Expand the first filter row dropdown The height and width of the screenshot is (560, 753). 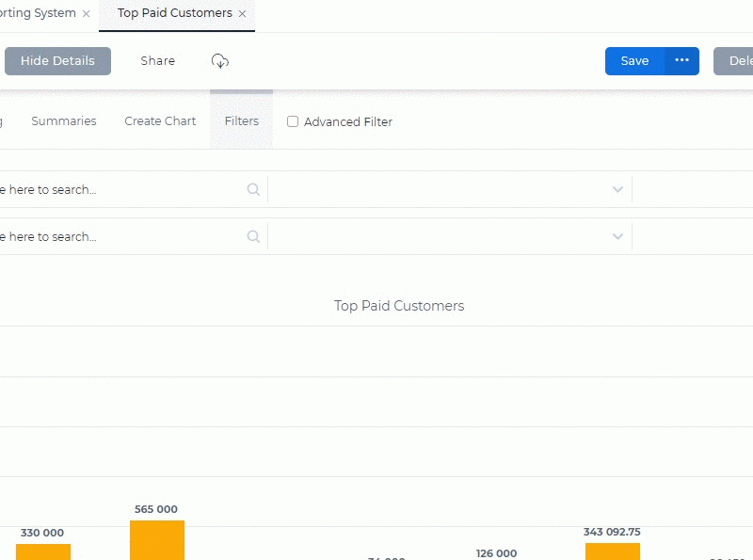(x=617, y=189)
